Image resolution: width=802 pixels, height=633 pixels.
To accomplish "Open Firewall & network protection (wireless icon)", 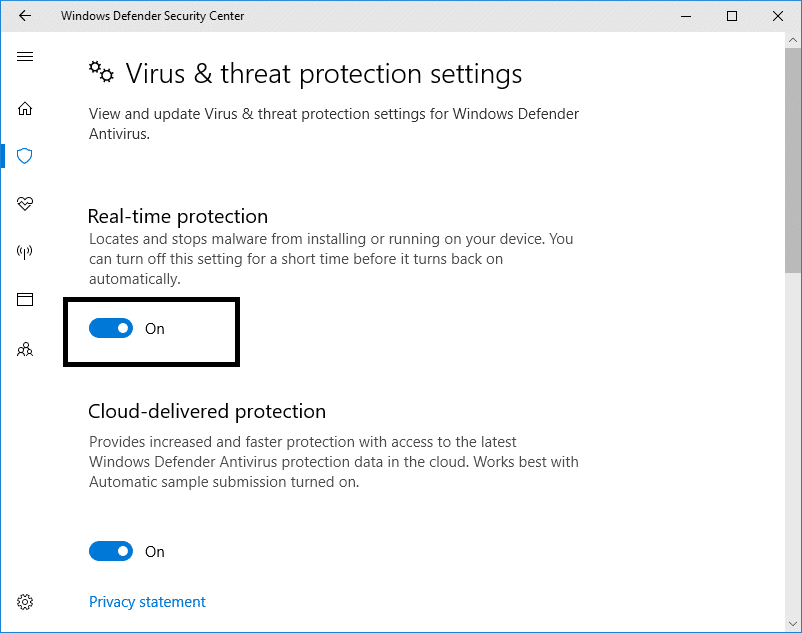I will (x=24, y=251).
